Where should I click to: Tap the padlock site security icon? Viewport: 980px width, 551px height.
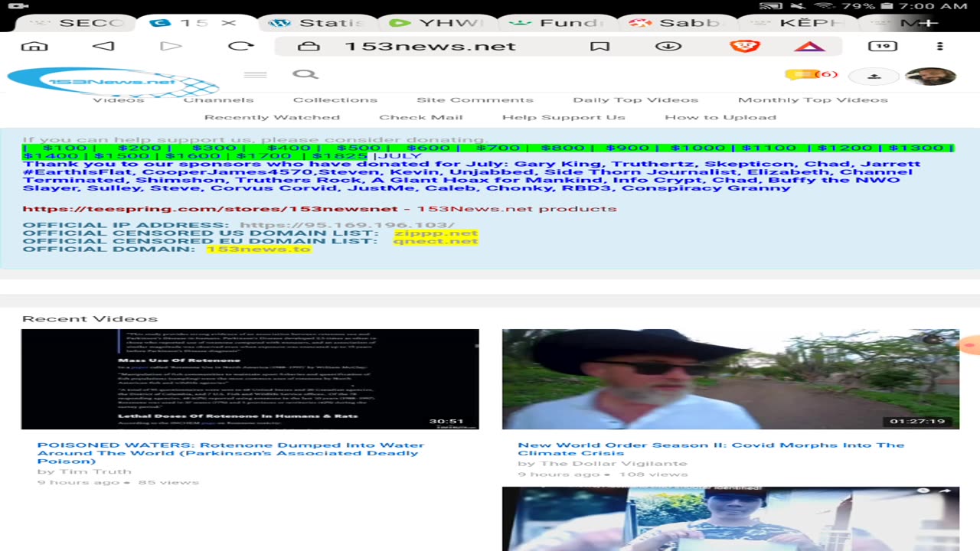[309, 46]
